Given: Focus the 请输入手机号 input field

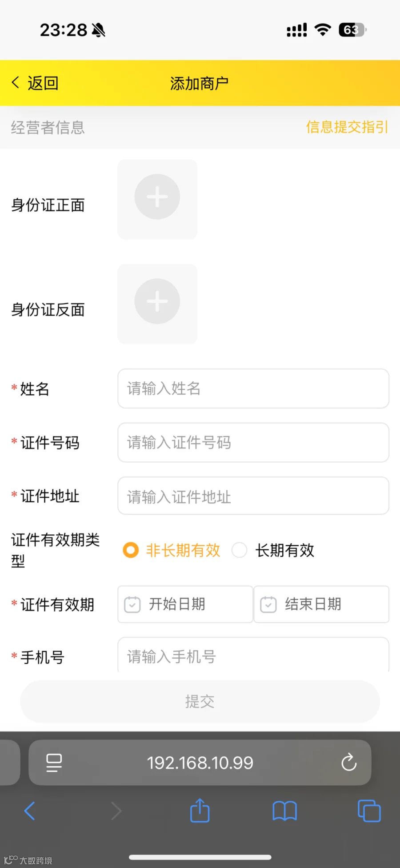Looking at the screenshot, I should tap(253, 655).
